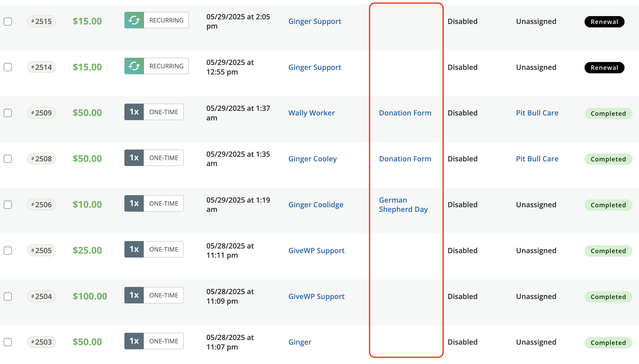Image resolution: width=639 pixels, height=364 pixels.
Task: Click Unassigned on donation #2506 row
Action: click(536, 205)
